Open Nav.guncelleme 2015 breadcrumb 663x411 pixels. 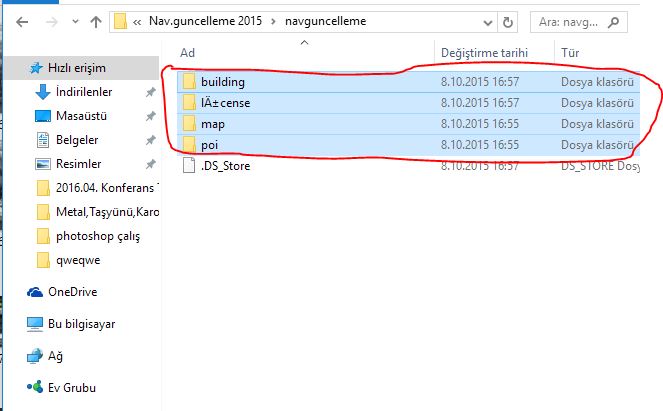205,21
